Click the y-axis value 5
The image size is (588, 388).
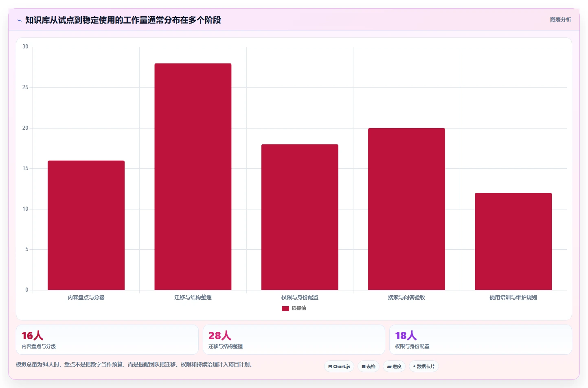(27, 249)
